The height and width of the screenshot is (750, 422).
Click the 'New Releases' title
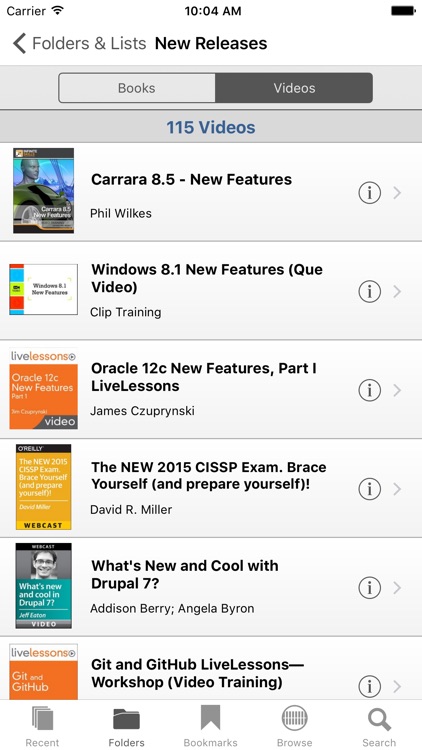211,44
